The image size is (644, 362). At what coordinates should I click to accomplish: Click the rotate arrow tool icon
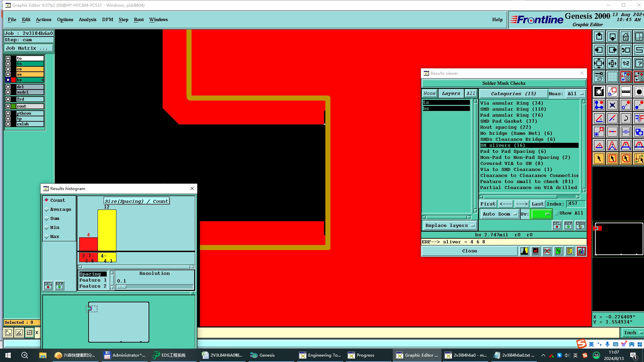point(626,118)
